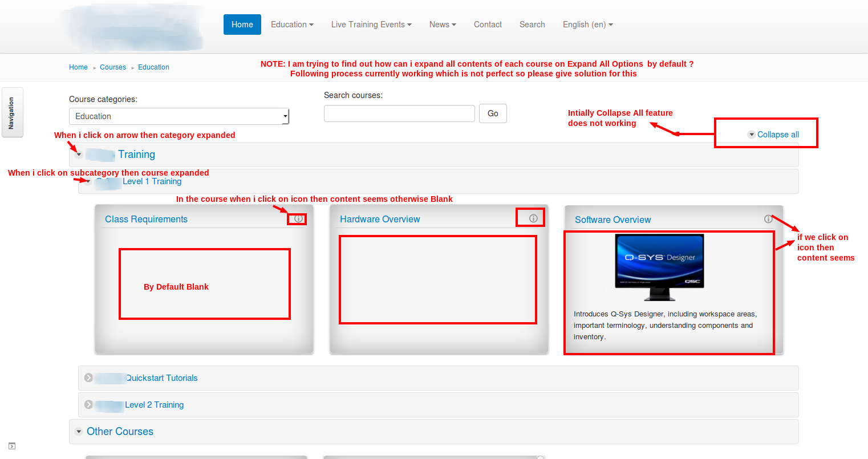Click the Home button in navbar
Screen dimensions: 868x459
coord(242,25)
